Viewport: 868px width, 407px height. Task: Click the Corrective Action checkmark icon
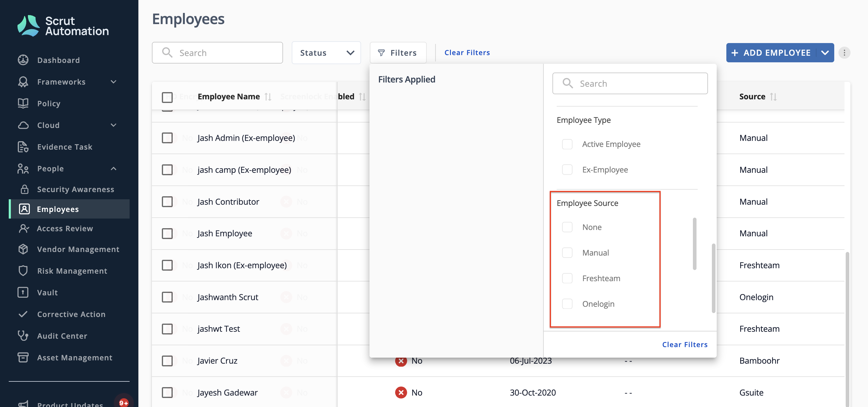[23, 314]
